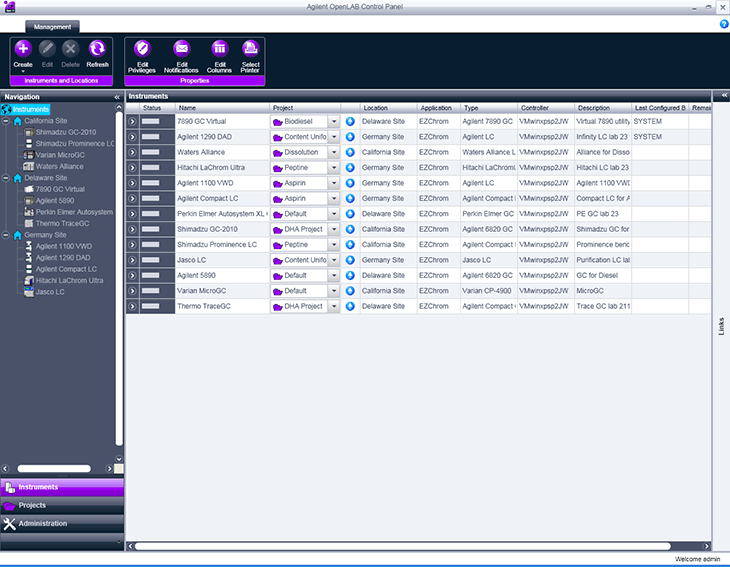Click the navigation tree horizontal scrollbar
730x567 pixels.
pos(54,468)
